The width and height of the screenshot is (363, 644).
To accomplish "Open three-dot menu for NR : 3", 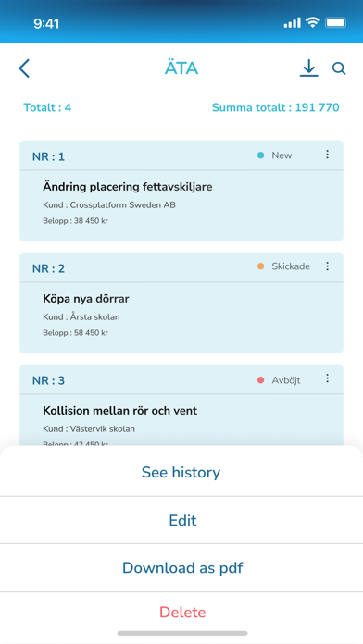I will tap(327, 378).
